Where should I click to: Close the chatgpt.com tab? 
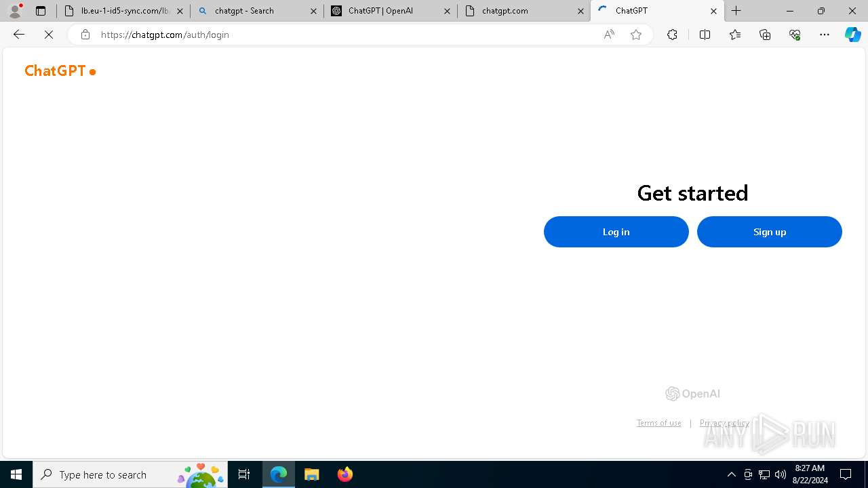(580, 11)
